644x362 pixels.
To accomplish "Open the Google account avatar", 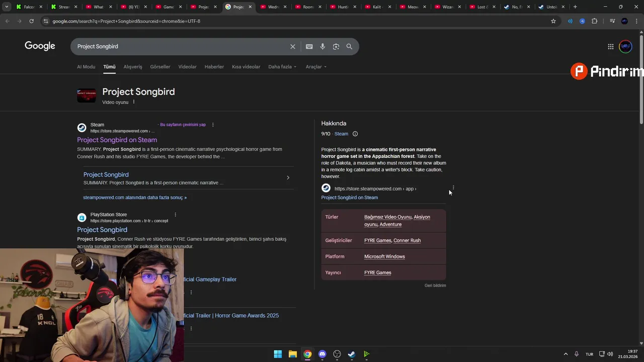I will (625, 46).
